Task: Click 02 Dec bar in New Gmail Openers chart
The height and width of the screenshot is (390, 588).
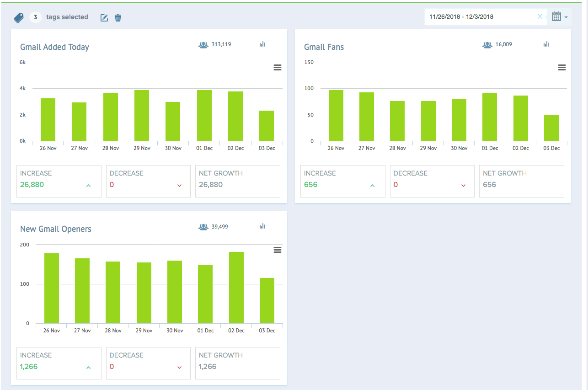Action: 236,288
